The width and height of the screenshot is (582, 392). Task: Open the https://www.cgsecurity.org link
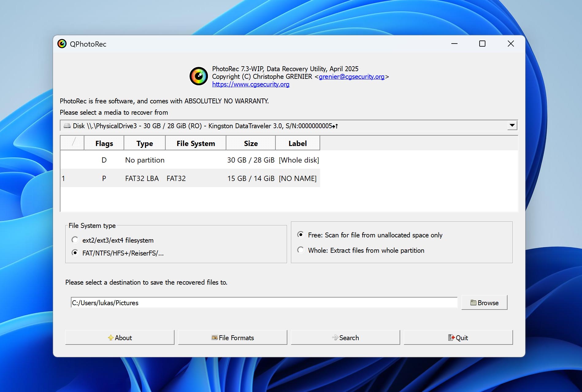(251, 84)
